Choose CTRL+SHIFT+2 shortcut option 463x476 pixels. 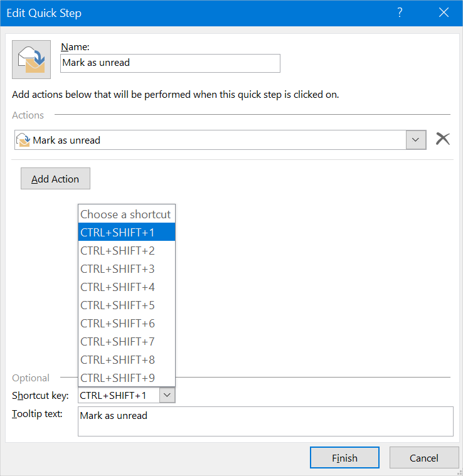(x=126, y=250)
